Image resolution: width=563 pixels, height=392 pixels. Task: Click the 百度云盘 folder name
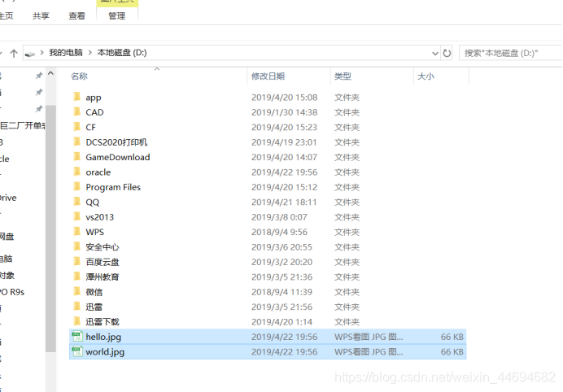pyautogui.click(x=103, y=262)
